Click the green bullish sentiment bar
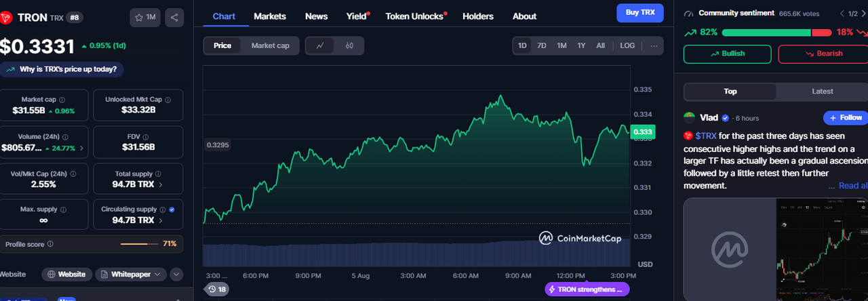 (766, 33)
